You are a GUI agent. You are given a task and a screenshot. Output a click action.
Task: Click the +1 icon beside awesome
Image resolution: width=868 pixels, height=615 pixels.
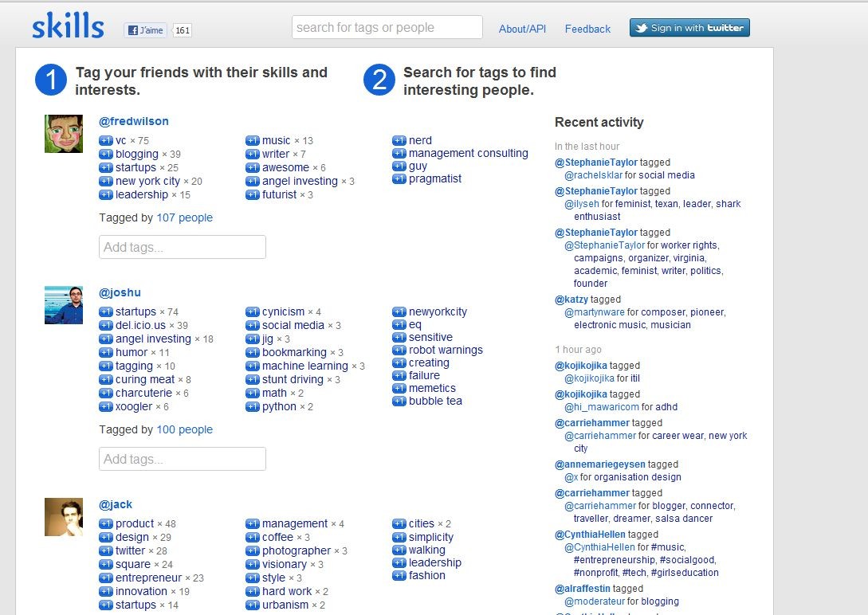[253, 167]
